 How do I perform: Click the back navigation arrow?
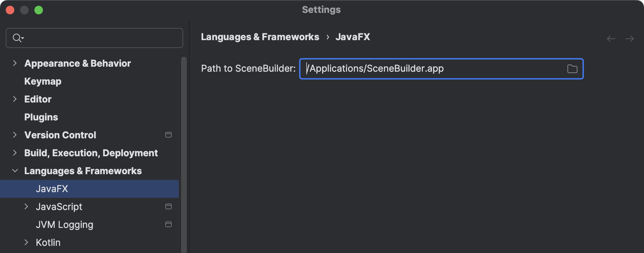(x=610, y=38)
